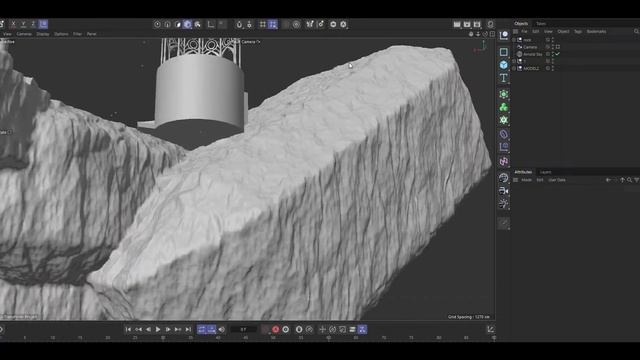640x360 pixels.
Task: Toggle viewport maximize icon
Action: pyautogui.click(x=492, y=34)
